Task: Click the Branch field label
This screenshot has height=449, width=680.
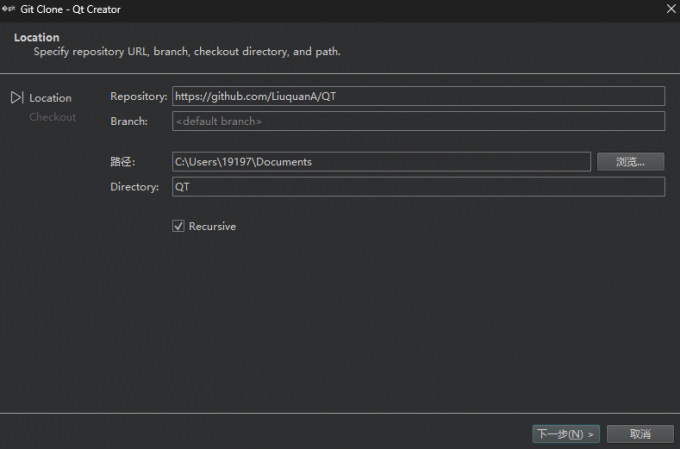Action: [x=129, y=122]
